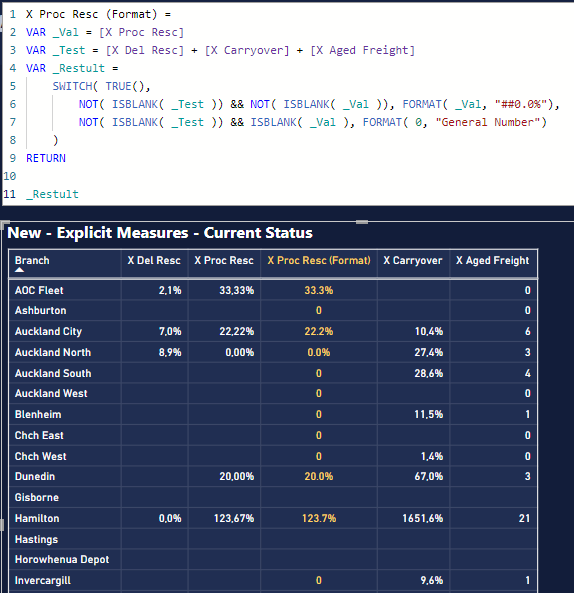Screen dimensions: 574x593
Task: Click the Hamilton 123.7% formatted value
Action: tap(319, 518)
